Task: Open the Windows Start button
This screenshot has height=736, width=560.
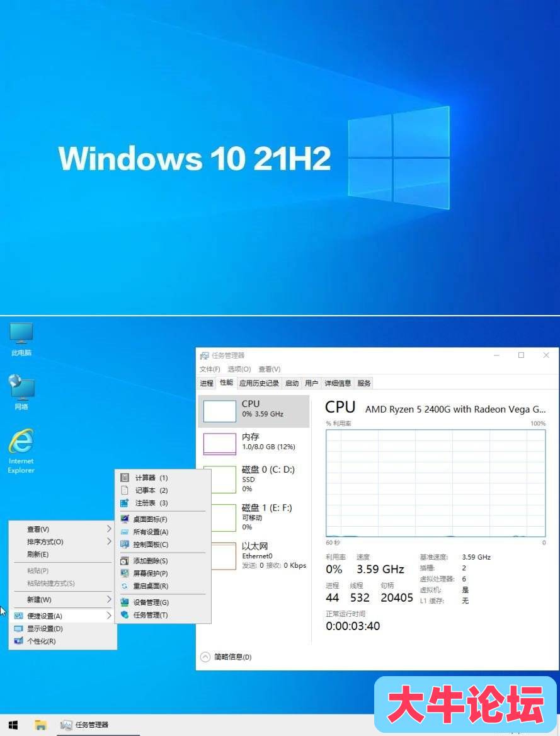Action: (x=13, y=725)
